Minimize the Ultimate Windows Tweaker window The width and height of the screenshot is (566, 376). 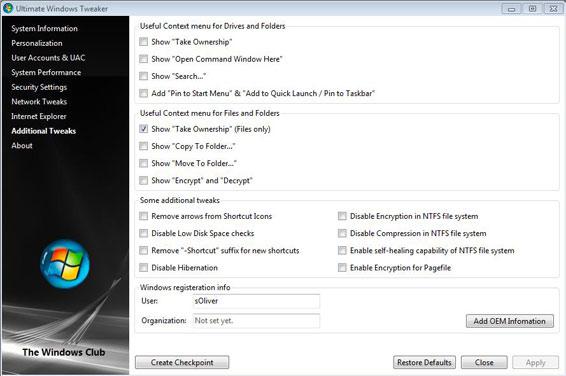[511, 9]
